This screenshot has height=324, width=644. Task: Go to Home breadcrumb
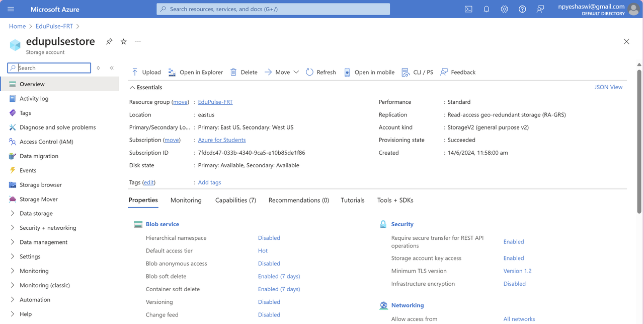pyautogui.click(x=17, y=26)
